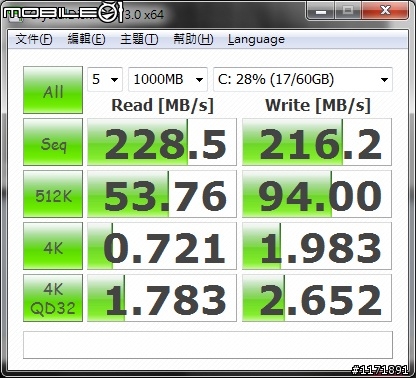This screenshot has height=378, width=416.
Task: Click the Read [MB/s] column header
Action: [162, 105]
